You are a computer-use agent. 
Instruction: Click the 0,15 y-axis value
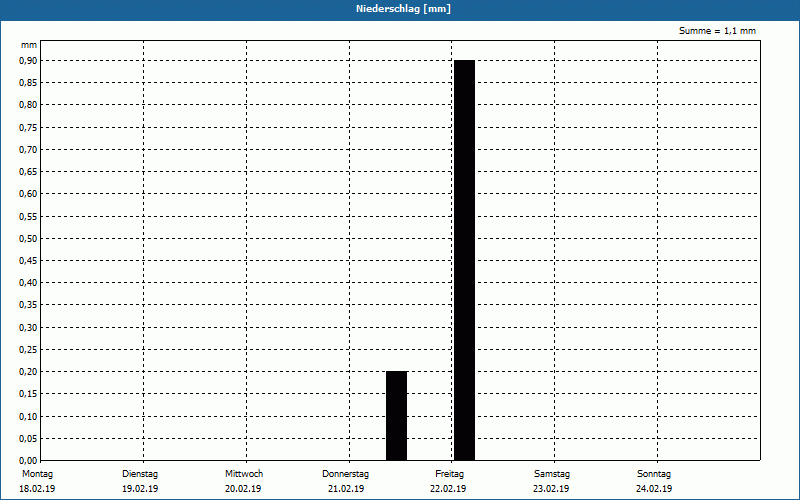(x=28, y=394)
